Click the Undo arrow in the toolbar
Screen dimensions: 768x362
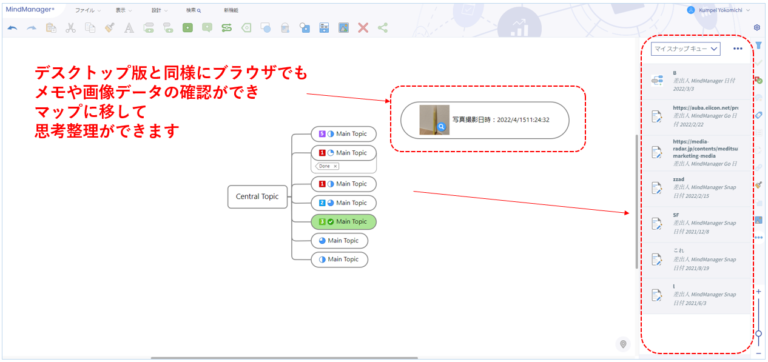(12, 28)
